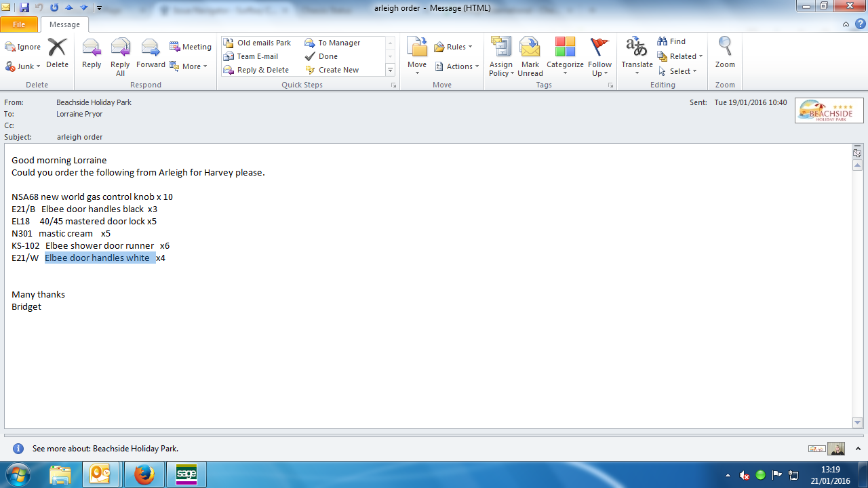
Task: Minimize the ribbon with the caret
Action: [846, 24]
